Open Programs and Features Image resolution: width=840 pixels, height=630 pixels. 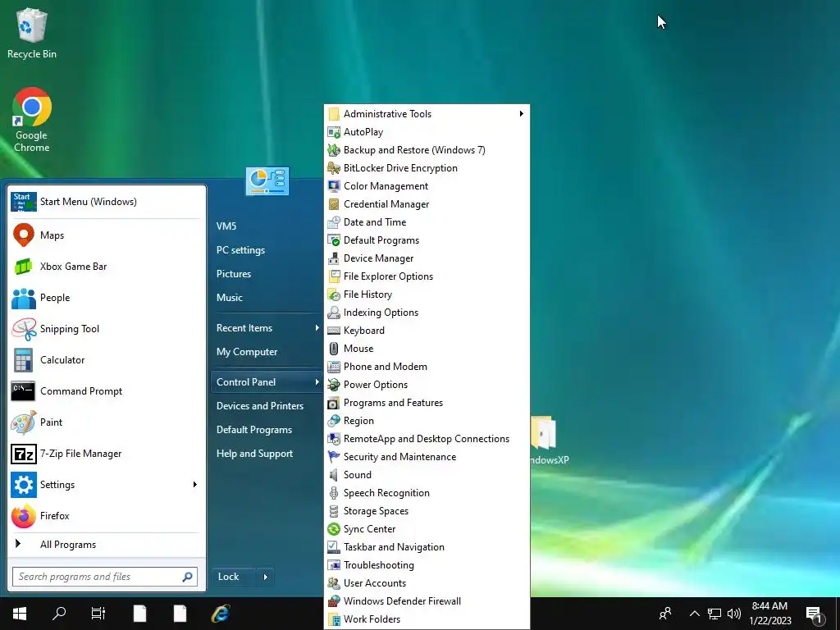coord(427,403)
